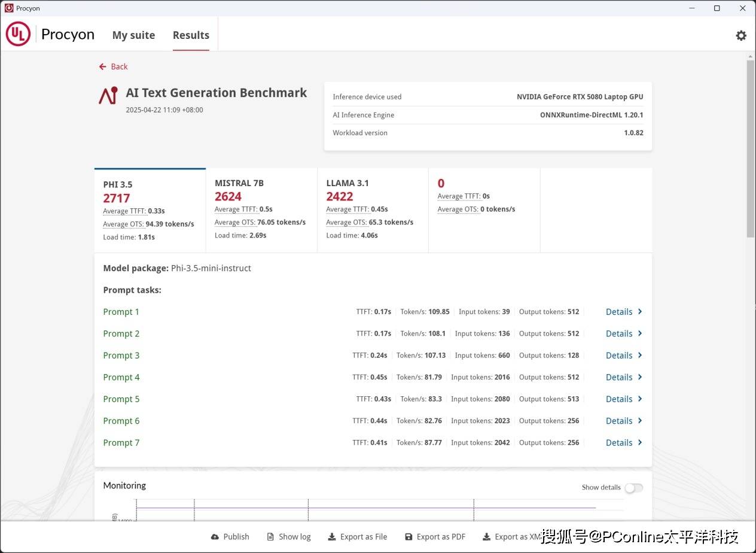Viewport: 756px width, 553px height.
Task: Select the MISTRAL 7B results tab
Action: [261, 209]
